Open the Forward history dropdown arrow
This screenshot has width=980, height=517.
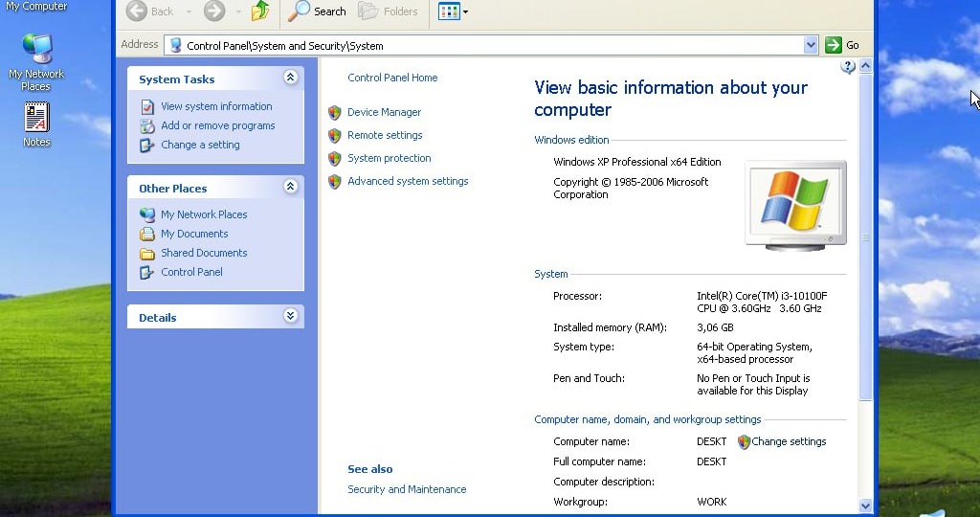[238, 11]
